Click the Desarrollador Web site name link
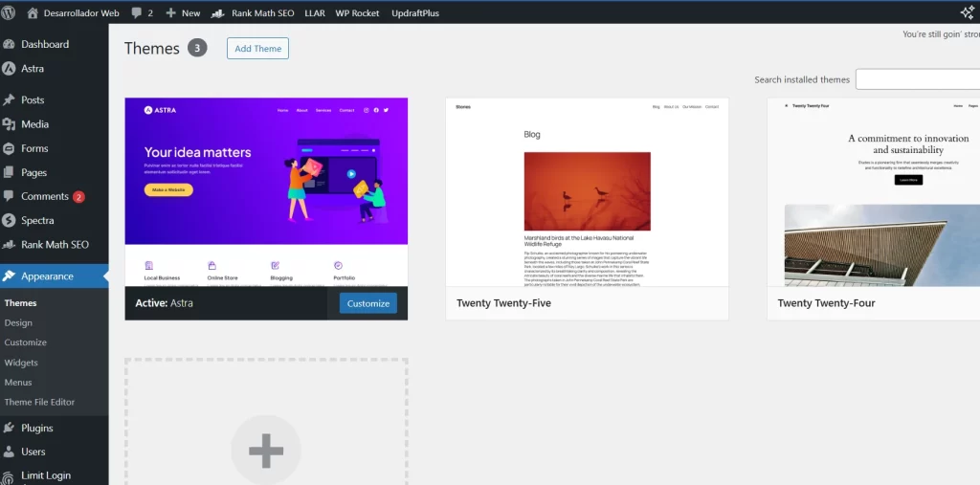 click(x=81, y=12)
